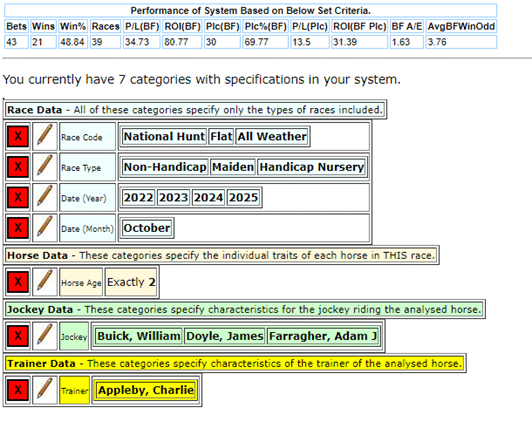Click trainer Appleby, Charlie
This screenshot has height=421, width=532.
pyautogui.click(x=146, y=390)
